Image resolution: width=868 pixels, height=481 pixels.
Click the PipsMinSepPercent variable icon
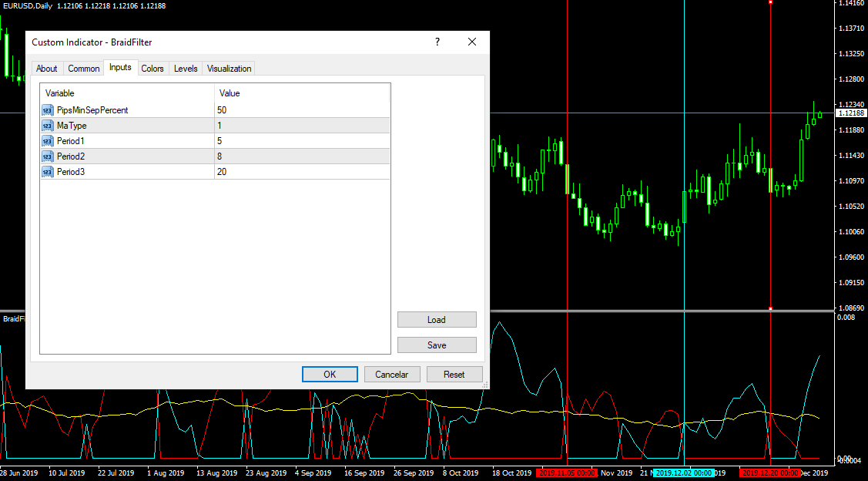(x=48, y=110)
